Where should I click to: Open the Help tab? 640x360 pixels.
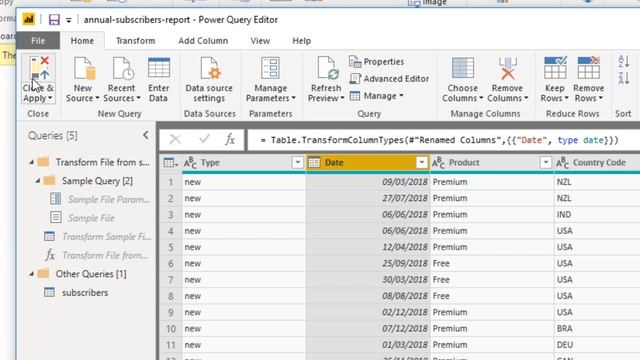(302, 41)
